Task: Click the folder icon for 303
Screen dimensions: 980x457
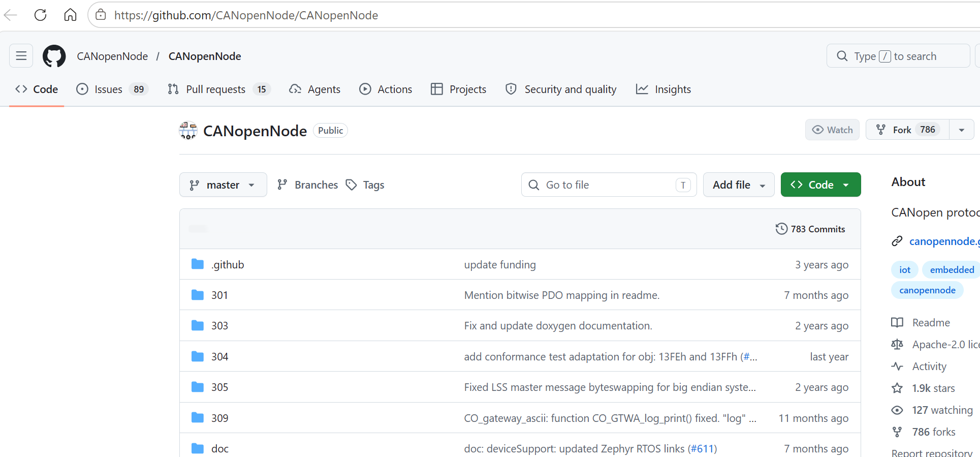Action: coord(198,325)
